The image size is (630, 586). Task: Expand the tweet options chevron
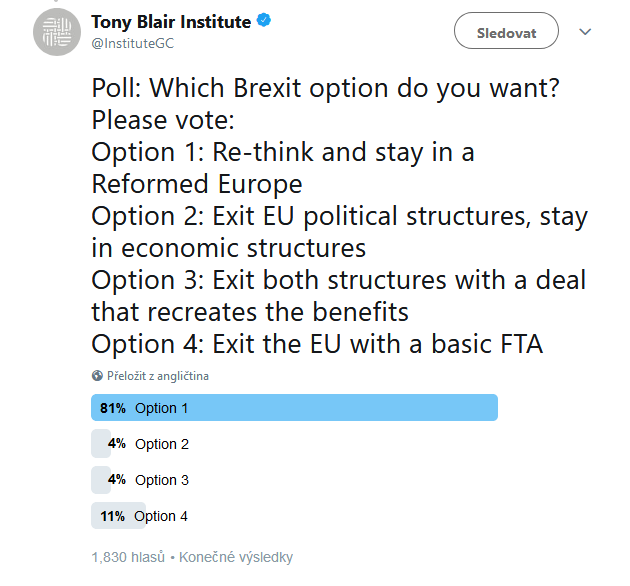point(585,31)
